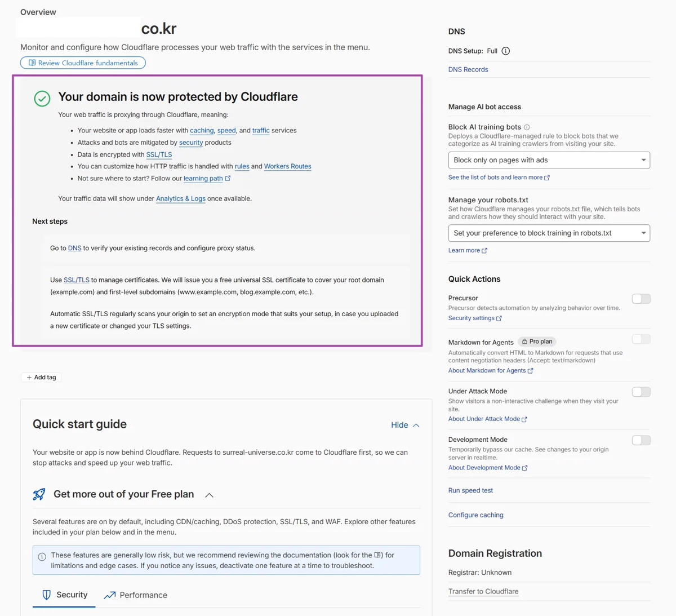Switch to the Performance tab
This screenshot has width=676, height=616.
[135, 595]
